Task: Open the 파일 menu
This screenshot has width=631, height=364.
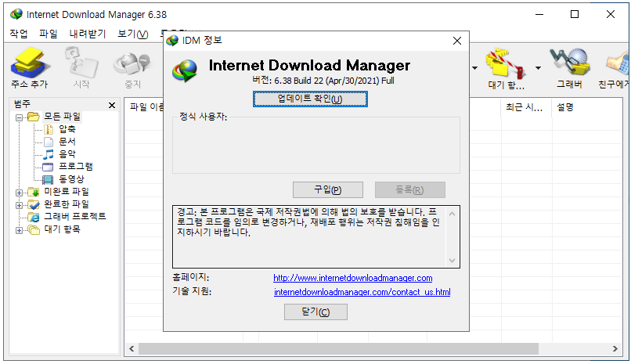Action: pos(49,34)
